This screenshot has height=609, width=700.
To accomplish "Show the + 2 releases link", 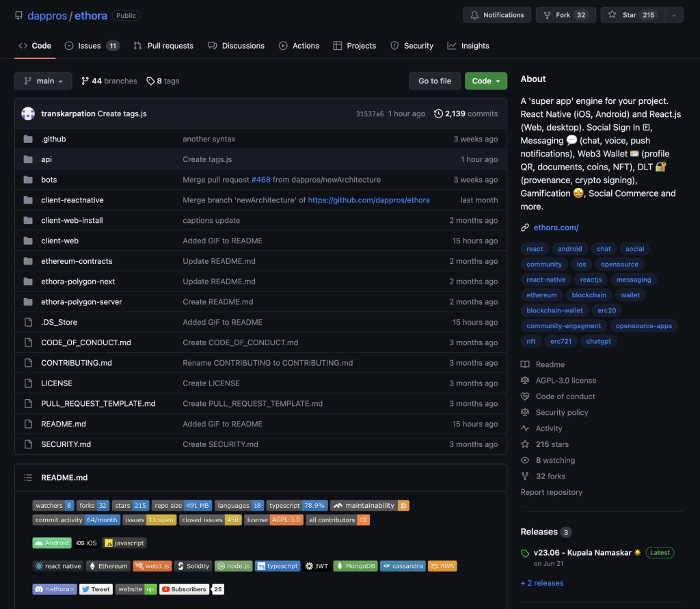I will (542, 583).
